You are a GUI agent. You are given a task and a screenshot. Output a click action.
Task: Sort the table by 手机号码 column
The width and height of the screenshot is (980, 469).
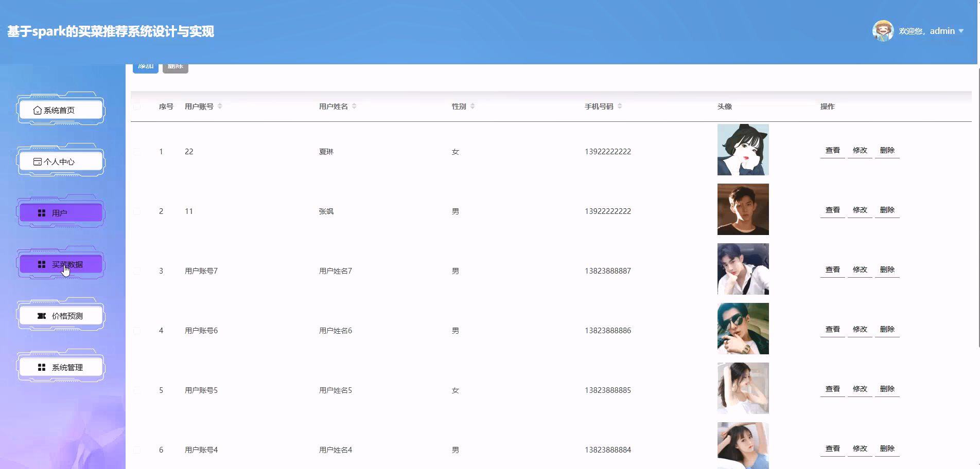[x=620, y=106]
